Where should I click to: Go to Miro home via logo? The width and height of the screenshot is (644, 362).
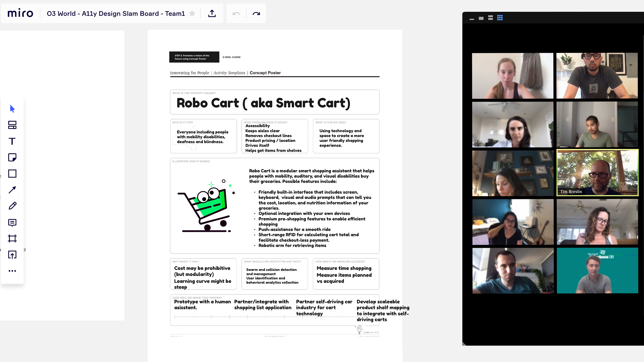coord(20,13)
